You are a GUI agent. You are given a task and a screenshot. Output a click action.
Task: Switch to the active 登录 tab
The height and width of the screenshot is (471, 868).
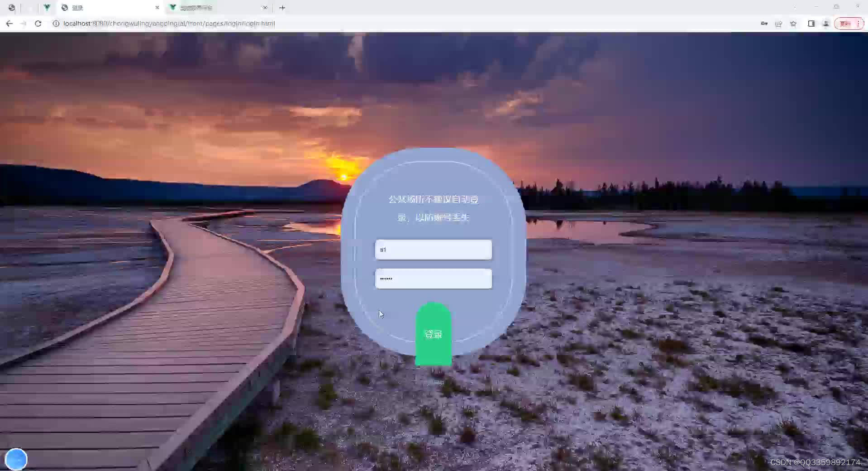point(110,8)
